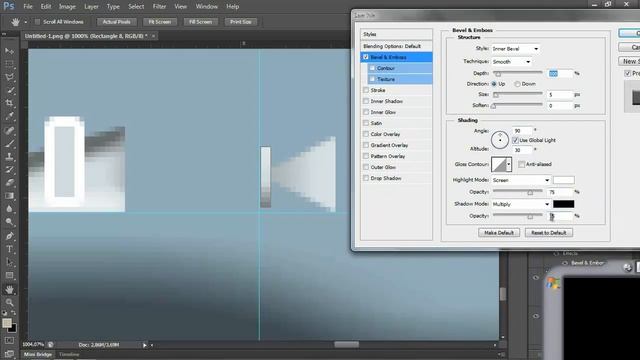
Task: Open the Layer menu
Action: pyautogui.click(x=91, y=7)
